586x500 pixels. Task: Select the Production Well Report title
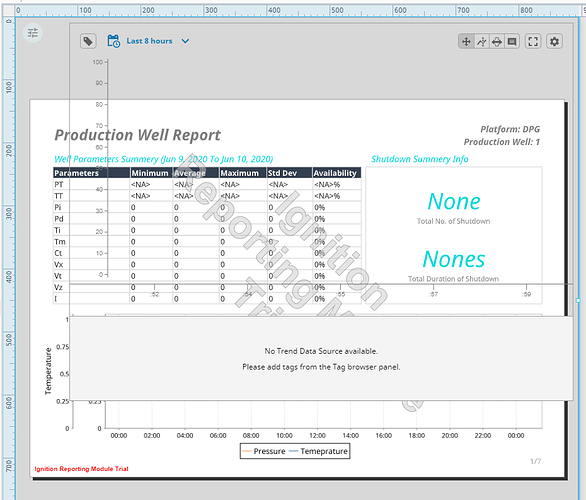tap(138, 135)
